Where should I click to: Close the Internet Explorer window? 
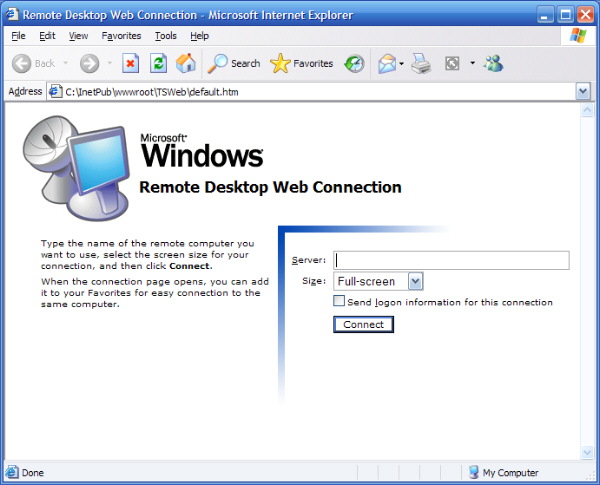coord(585,15)
